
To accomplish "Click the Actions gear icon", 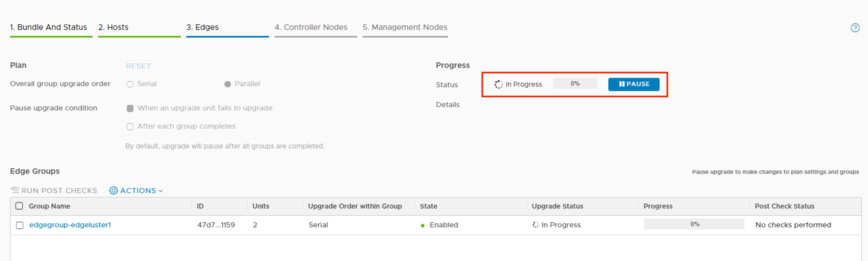I will coord(114,191).
